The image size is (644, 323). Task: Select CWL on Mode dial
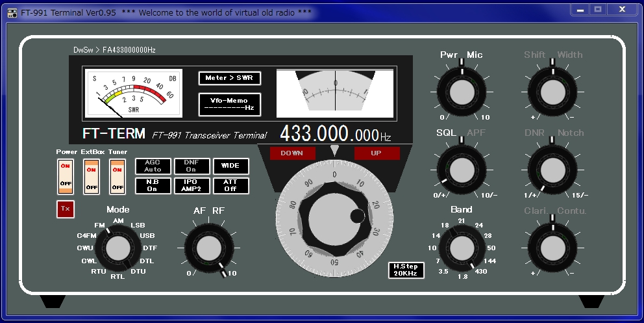[89, 261]
